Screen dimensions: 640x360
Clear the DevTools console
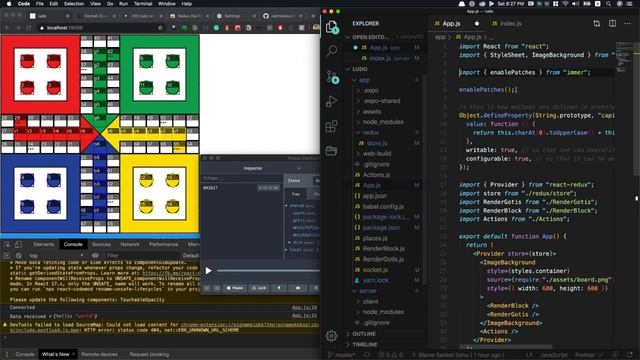point(18,256)
